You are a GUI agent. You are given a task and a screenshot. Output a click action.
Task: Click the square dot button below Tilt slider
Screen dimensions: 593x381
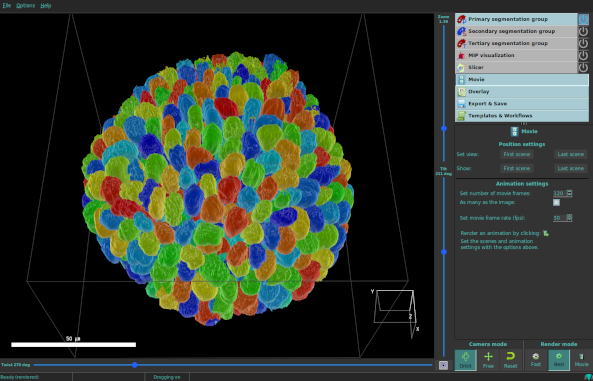coord(444,365)
